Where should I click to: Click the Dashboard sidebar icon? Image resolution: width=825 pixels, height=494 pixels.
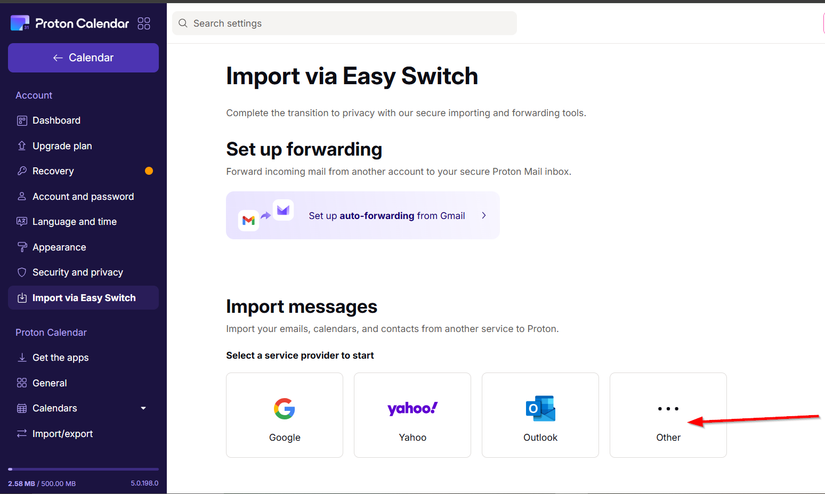coord(22,120)
